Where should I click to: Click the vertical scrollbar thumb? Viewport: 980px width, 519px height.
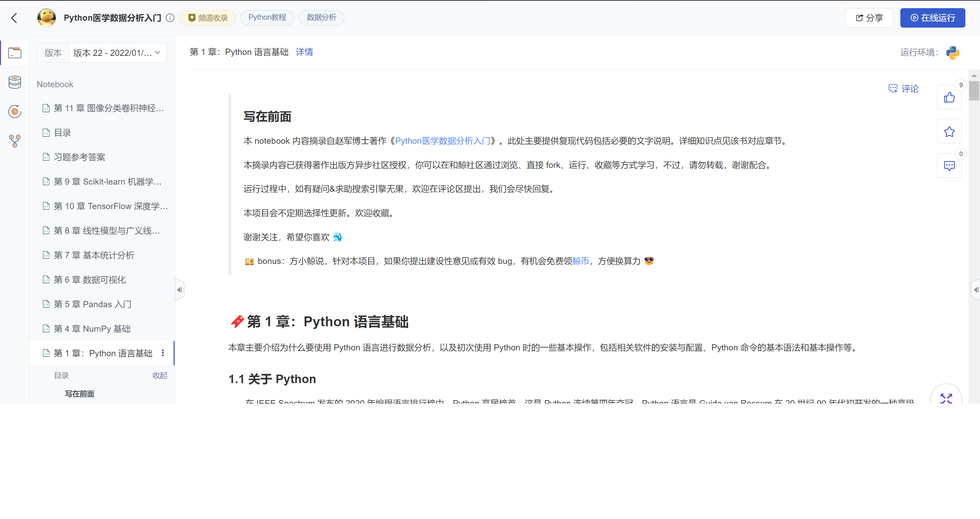(x=974, y=91)
